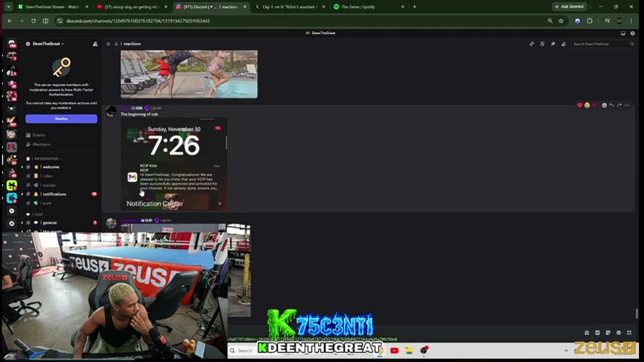Open add reaction picker on message
This screenshot has width=644, height=362.
[x=604, y=105]
